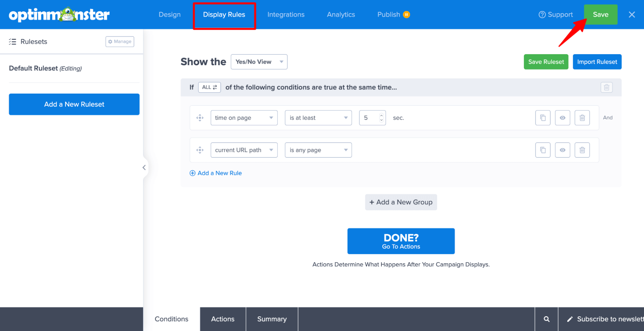Image resolution: width=644 pixels, height=331 pixels.
Task: Duplicate the time on page rule
Action: [543, 118]
